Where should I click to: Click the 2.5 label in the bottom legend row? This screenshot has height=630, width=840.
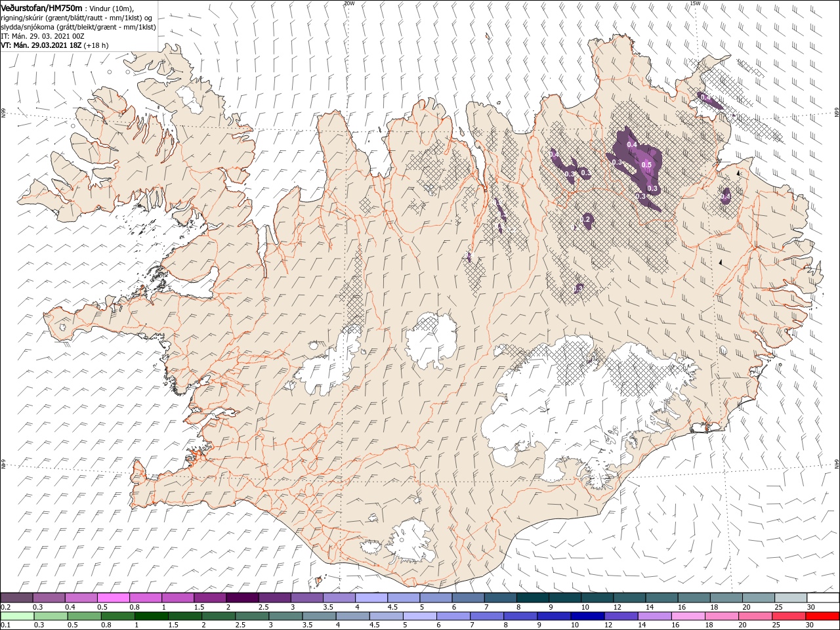[240, 625]
